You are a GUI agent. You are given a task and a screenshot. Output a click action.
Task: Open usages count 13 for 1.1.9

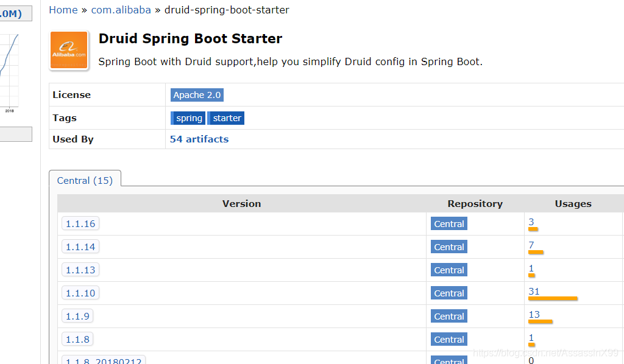click(534, 314)
